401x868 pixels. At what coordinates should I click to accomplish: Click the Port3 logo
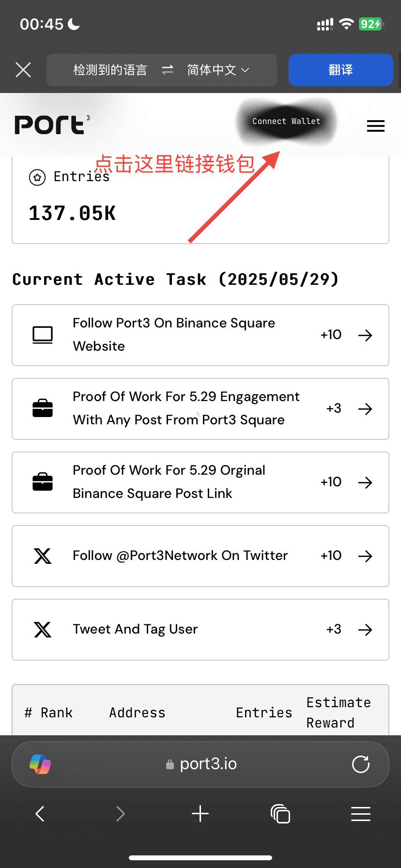coord(51,125)
